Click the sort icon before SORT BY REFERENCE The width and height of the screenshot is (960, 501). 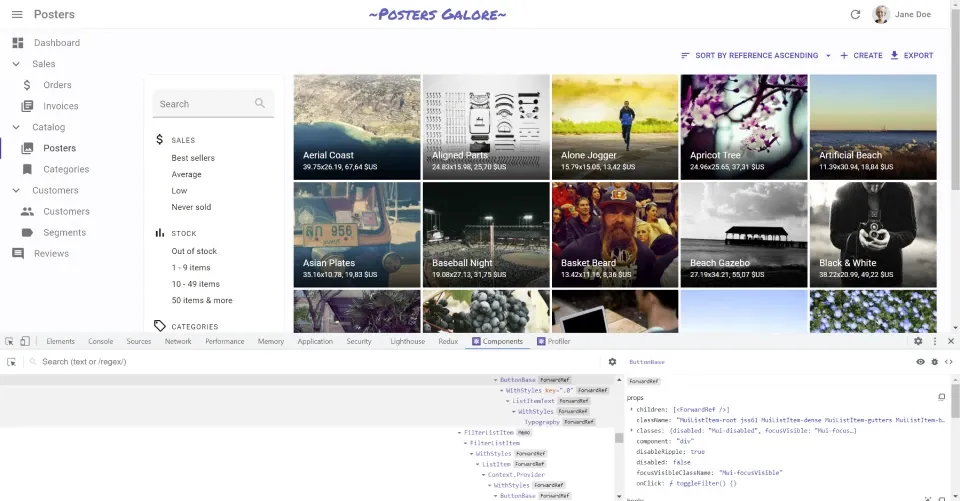pos(685,55)
